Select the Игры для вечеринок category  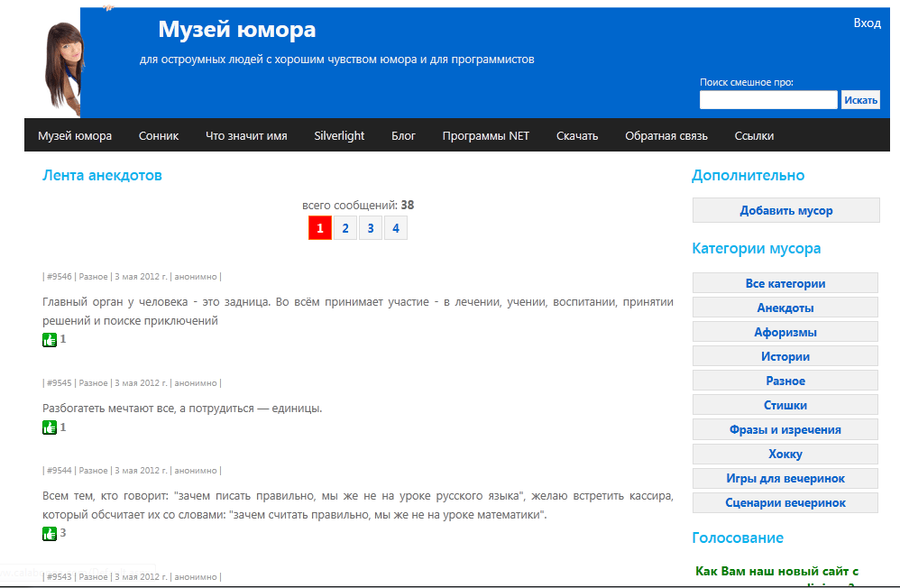(x=785, y=478)
